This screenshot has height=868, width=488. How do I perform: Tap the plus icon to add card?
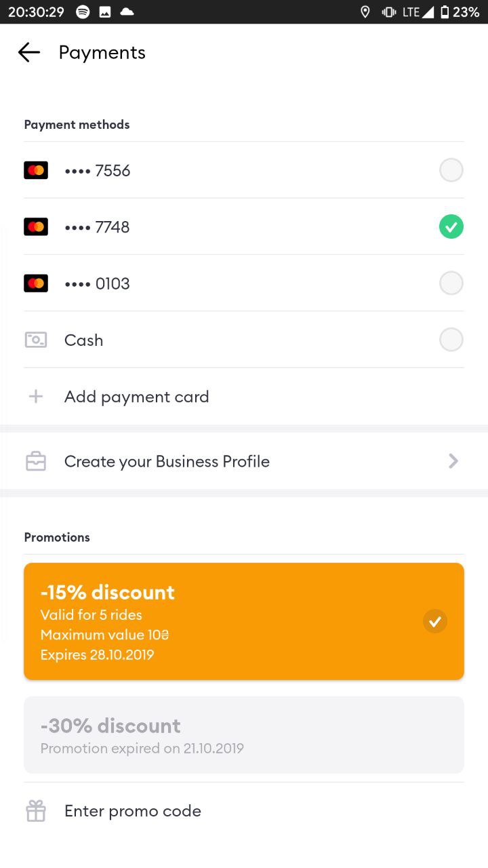click(x=36, y=397)
